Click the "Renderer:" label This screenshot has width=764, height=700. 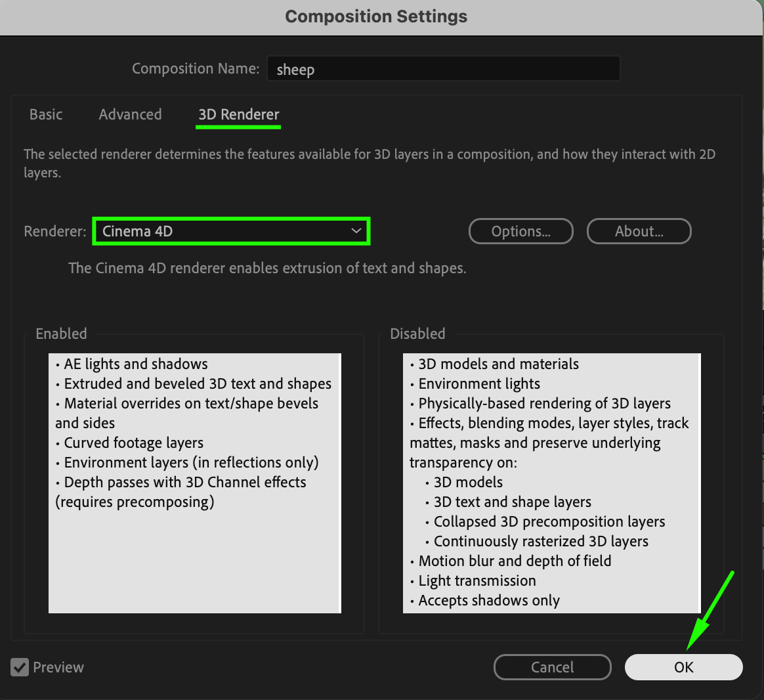pyautogui.click(x=55, y=231)
